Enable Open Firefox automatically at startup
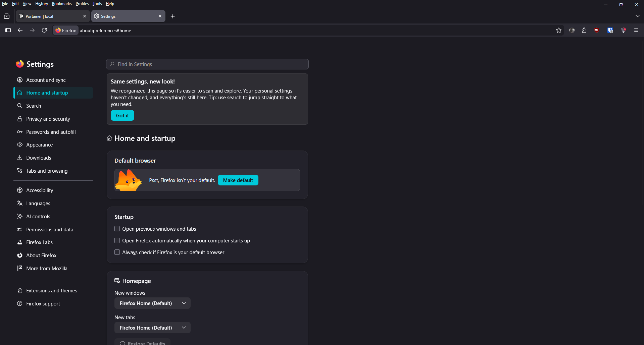644x345 pixels. coord(117,240)
